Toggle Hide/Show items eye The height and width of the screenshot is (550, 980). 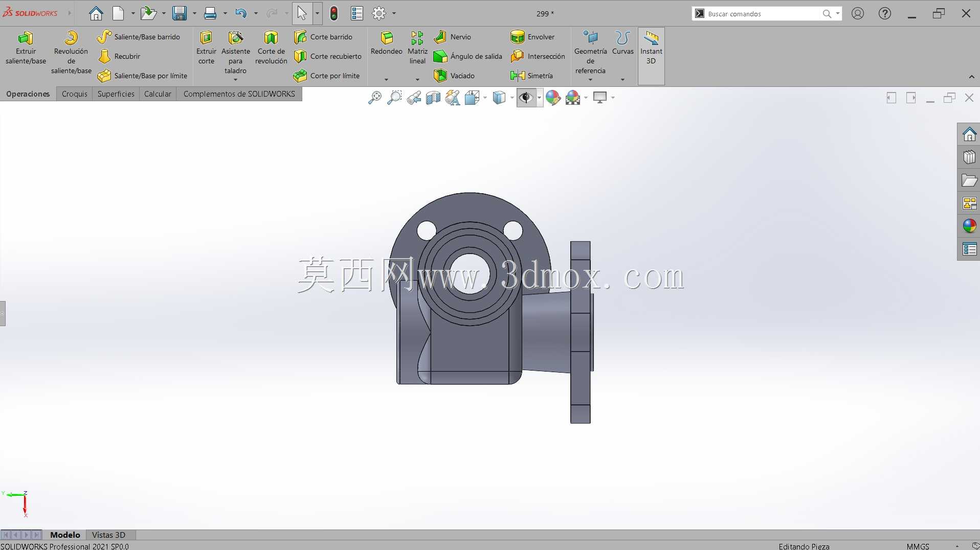526,98
